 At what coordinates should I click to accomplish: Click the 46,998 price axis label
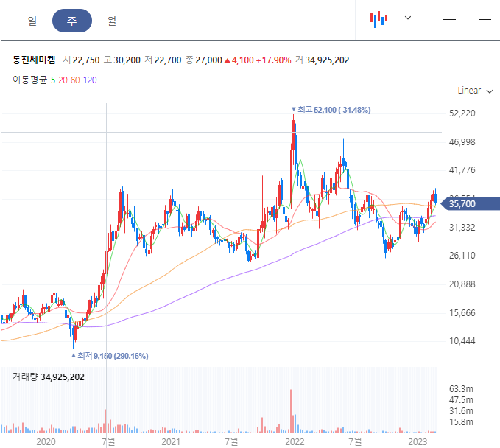tap(462, 142)
